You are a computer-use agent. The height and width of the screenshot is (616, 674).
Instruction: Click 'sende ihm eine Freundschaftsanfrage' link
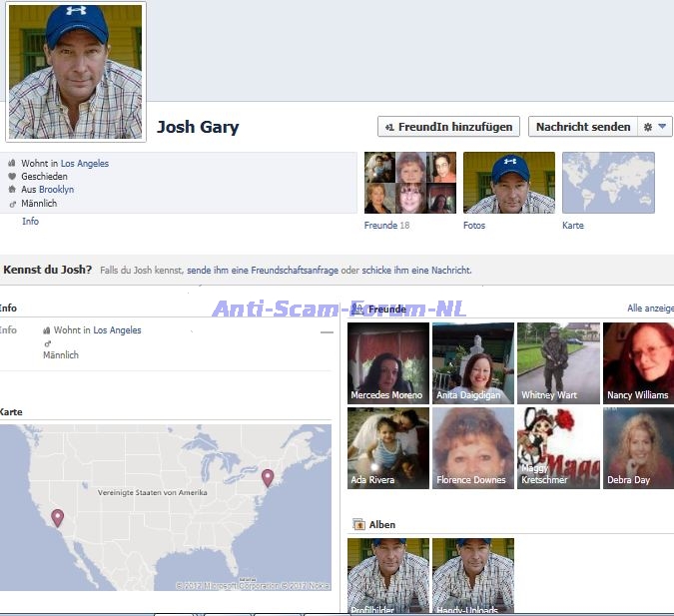pos(262,271)
